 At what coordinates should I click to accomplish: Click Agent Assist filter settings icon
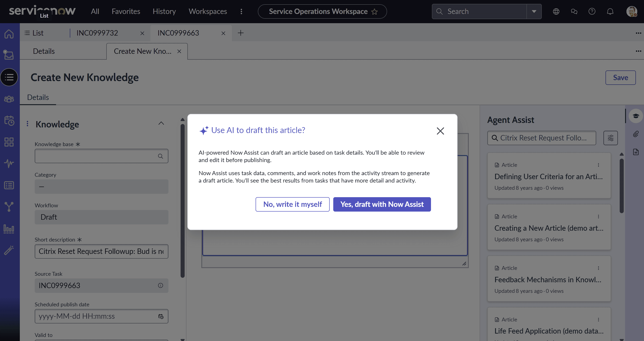point(610,138)
